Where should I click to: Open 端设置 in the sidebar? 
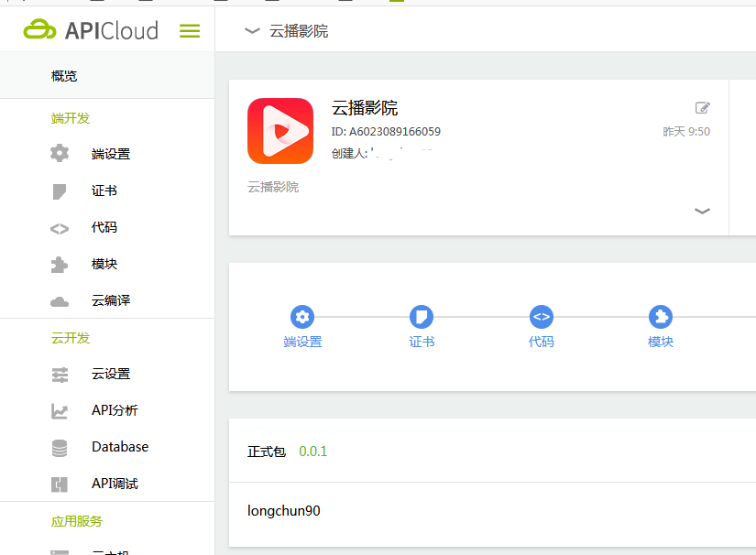click(x=111, y=154)
